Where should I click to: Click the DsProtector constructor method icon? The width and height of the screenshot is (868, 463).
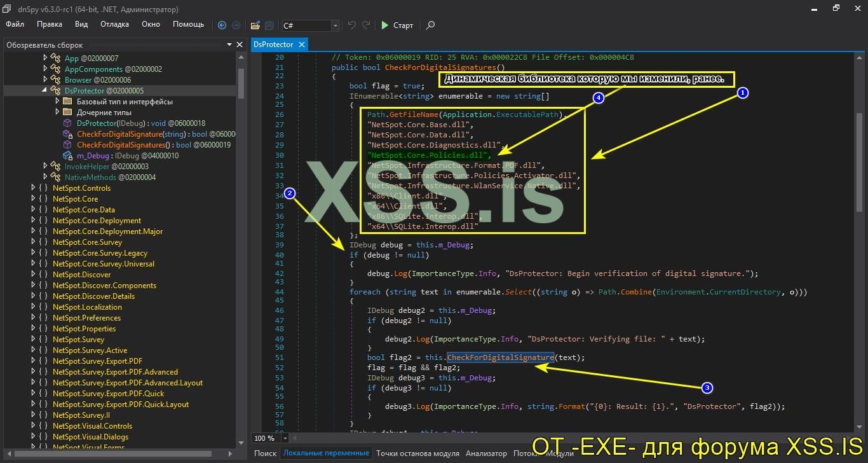point(67,123)
